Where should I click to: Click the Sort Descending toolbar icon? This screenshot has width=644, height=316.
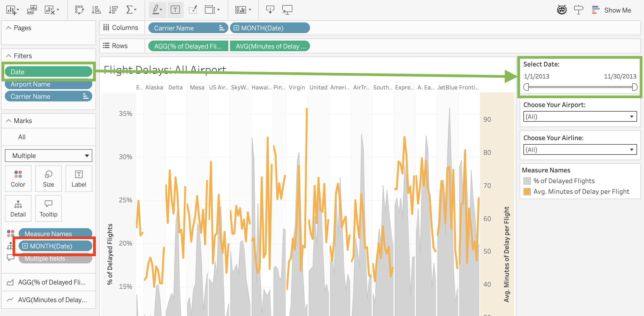point(113,10)
